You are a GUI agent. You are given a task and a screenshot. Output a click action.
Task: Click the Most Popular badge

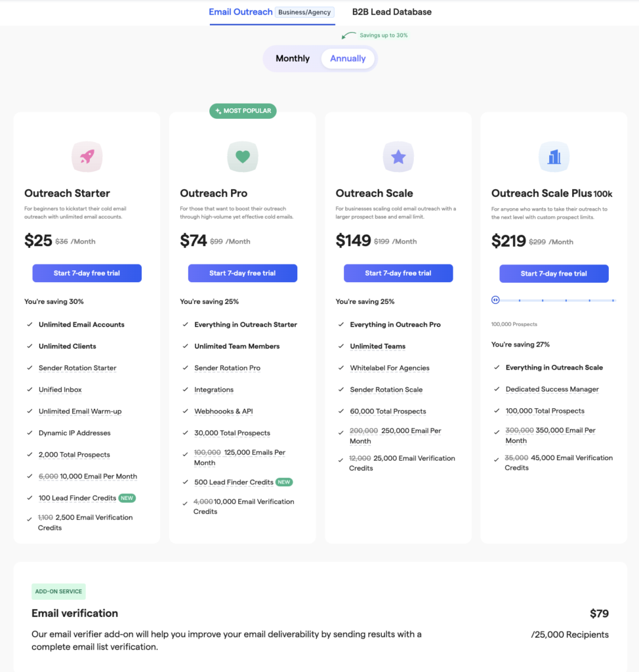(243, 111)
